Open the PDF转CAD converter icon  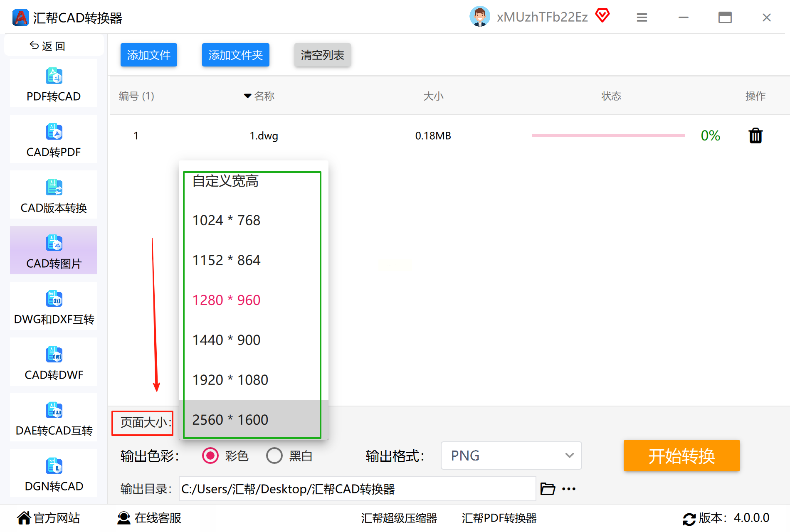pyautogui.click(x=54, y=76)
